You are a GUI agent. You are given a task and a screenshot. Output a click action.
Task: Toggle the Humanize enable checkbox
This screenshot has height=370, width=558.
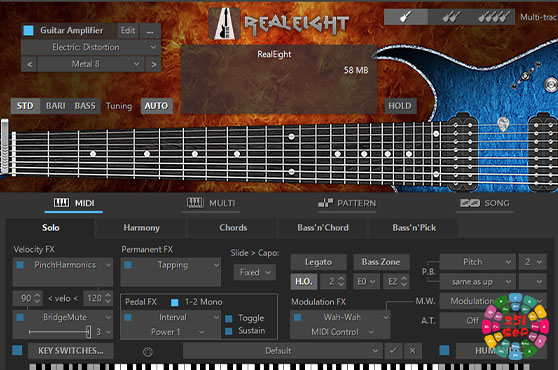coord(444,350)
